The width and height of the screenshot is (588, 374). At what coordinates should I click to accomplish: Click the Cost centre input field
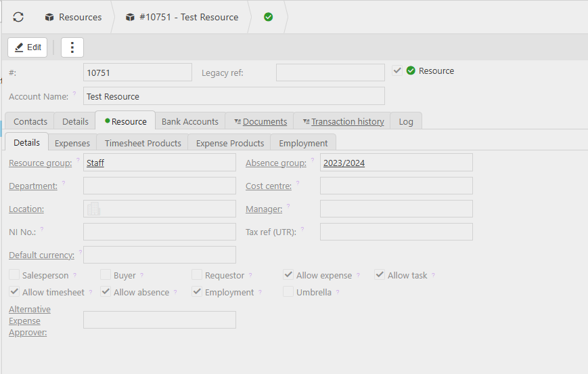(x=397, y=186)
